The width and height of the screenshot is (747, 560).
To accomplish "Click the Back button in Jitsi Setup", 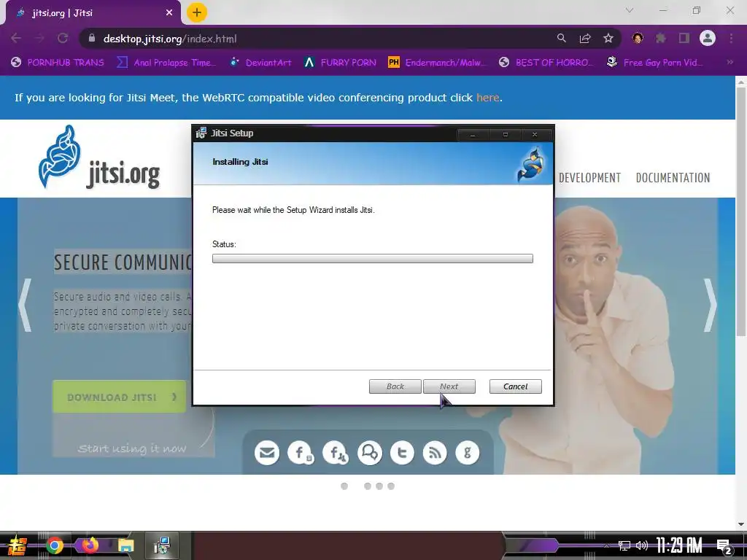I will 395,386.
